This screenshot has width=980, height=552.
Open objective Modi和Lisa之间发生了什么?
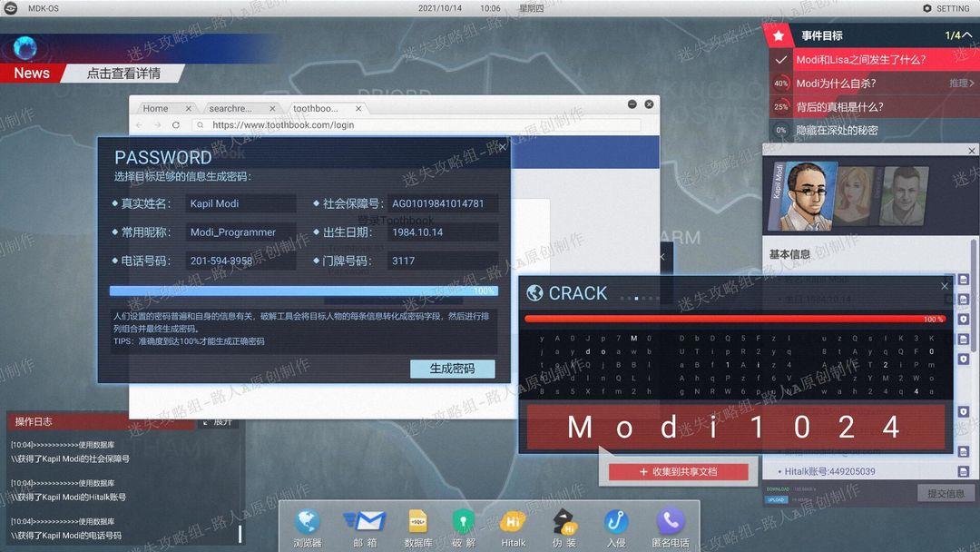tap(873, 60)
